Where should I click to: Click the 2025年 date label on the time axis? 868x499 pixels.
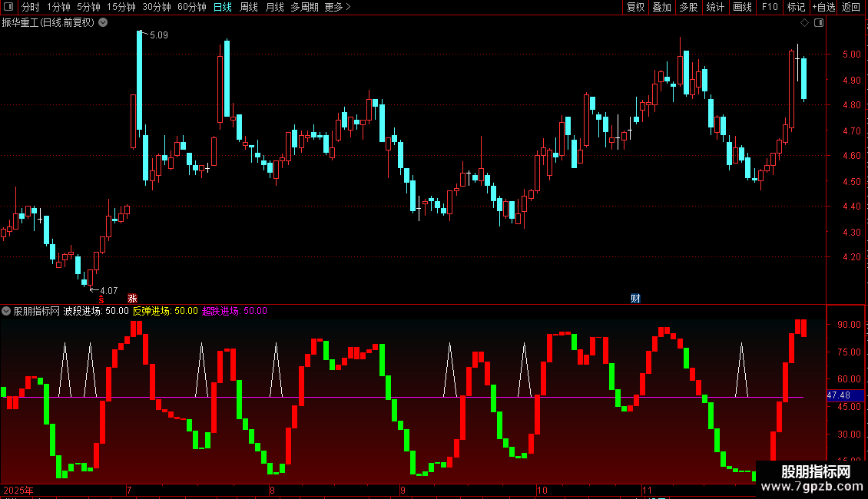18,490
